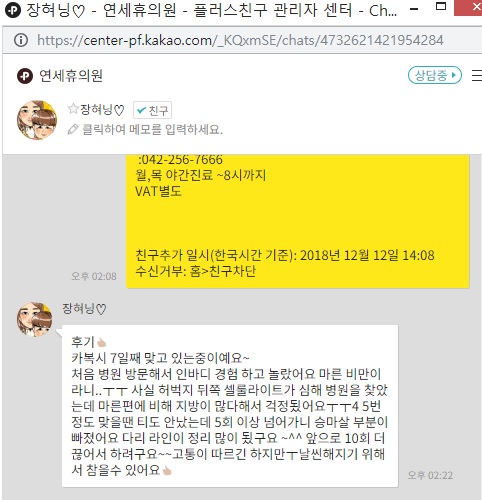Click the Kakao icon in window title bar
The image size is (482, 500).
[13, 10]
